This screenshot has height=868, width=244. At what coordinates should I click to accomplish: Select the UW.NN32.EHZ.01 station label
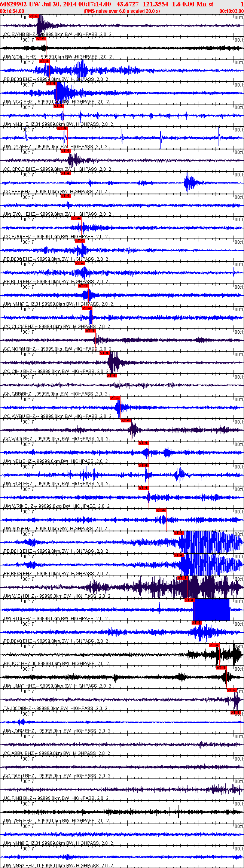(22, 866)
